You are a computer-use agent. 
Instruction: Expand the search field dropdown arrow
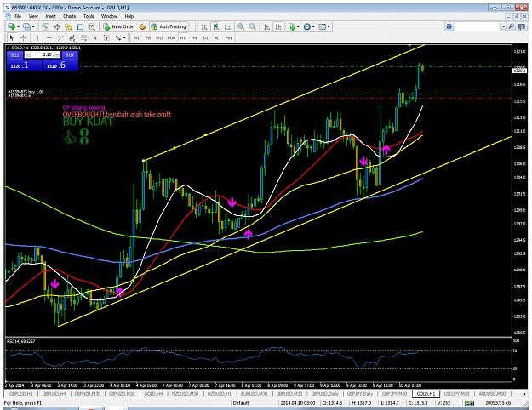tap(504, 26)
